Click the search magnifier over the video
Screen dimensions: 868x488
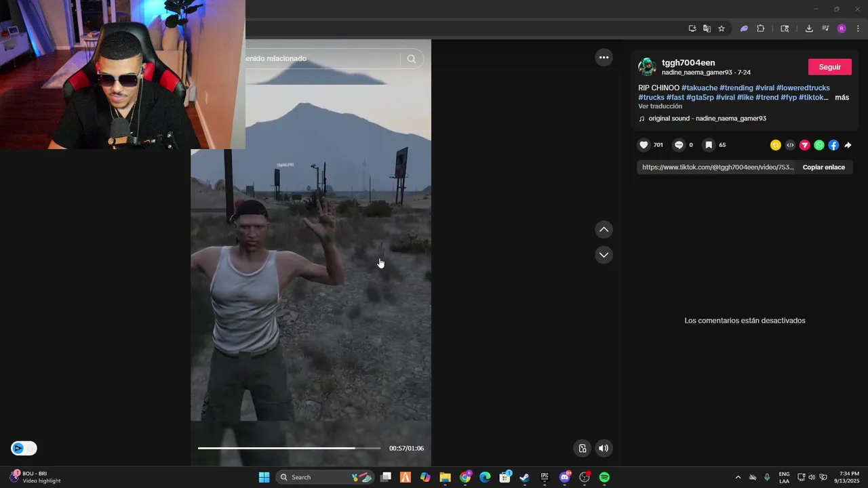click(x=411, y=59)
